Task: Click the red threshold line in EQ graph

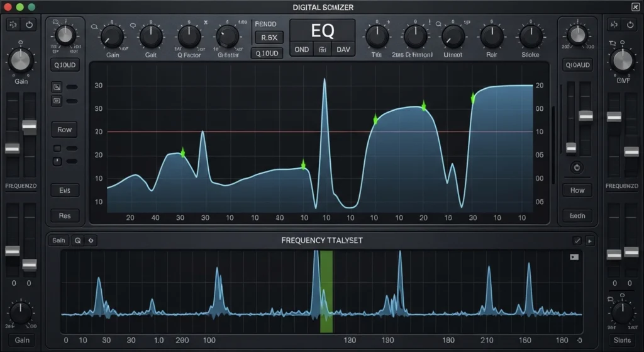Action: (x=320, y=132)
